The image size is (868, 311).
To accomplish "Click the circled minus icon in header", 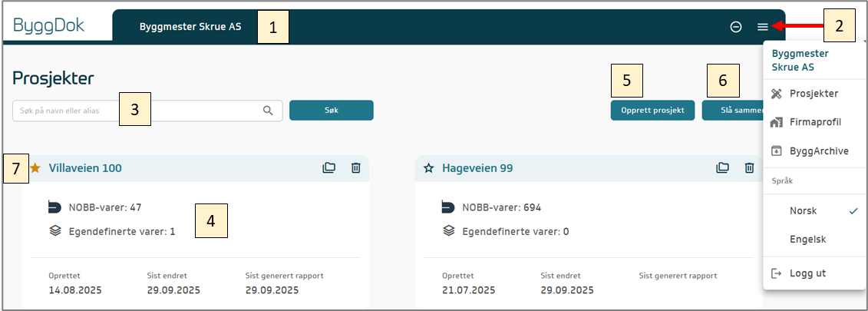I will point(735,27).
